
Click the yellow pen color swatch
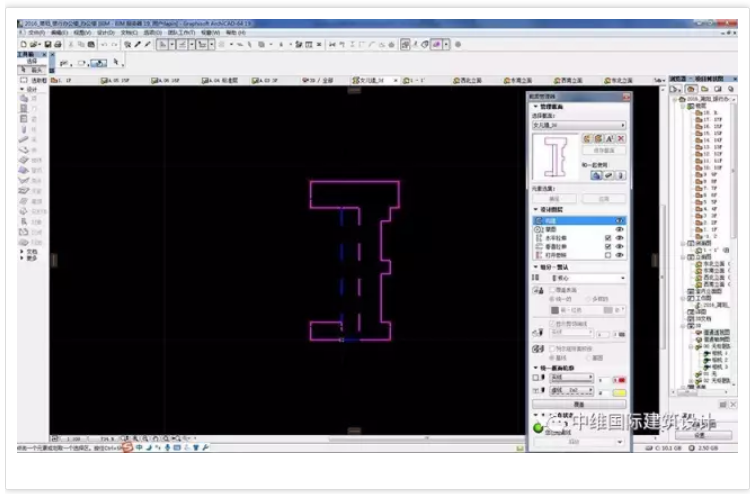tap(619, 392)
